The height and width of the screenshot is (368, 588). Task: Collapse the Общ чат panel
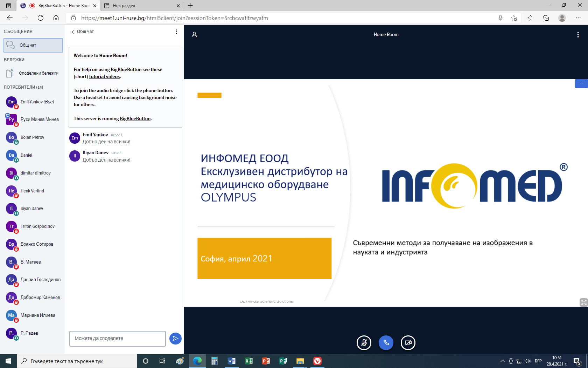[83, 32]
